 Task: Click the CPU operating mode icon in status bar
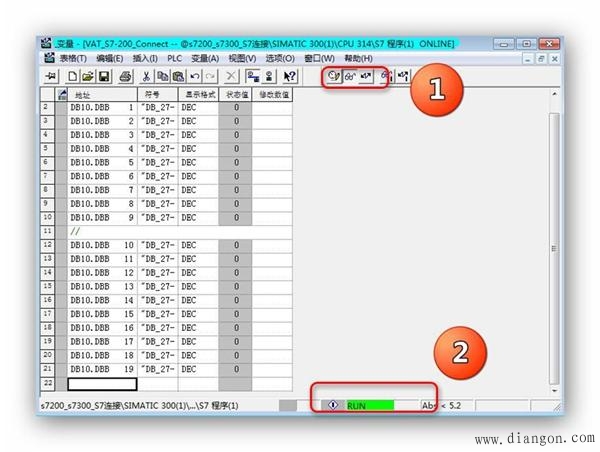pyautogui.click(x=333, y=405)
